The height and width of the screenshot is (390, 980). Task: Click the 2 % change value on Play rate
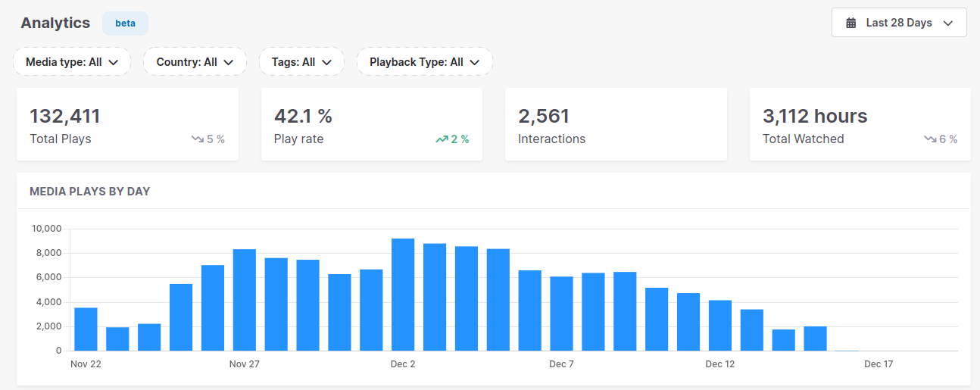pos(460,139)
